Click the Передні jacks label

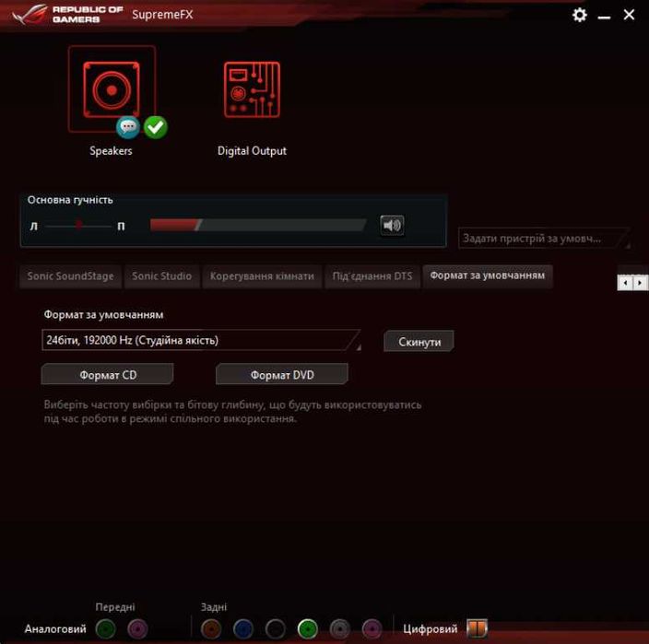click(x=115, y=607)
